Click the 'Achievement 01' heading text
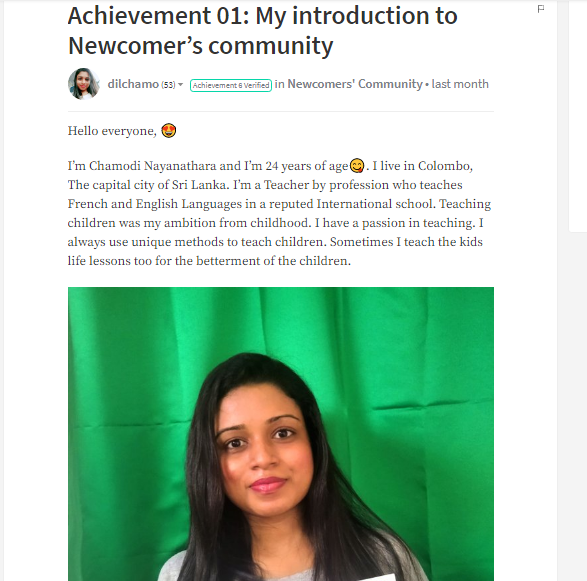The height and width of the screenshot is (581, 587). point(158,16)
